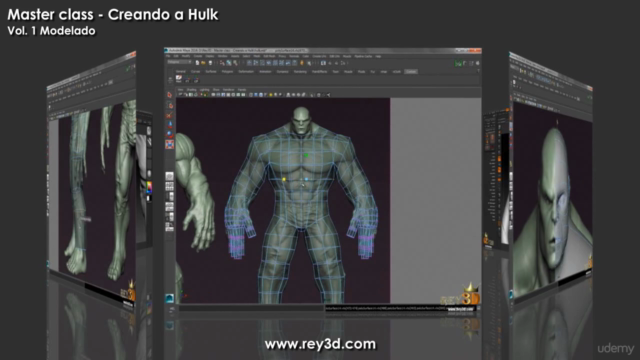This screenshot has width=640, height=360.
Task: Select the Select tool arrow
Action: tap(170, 95)
